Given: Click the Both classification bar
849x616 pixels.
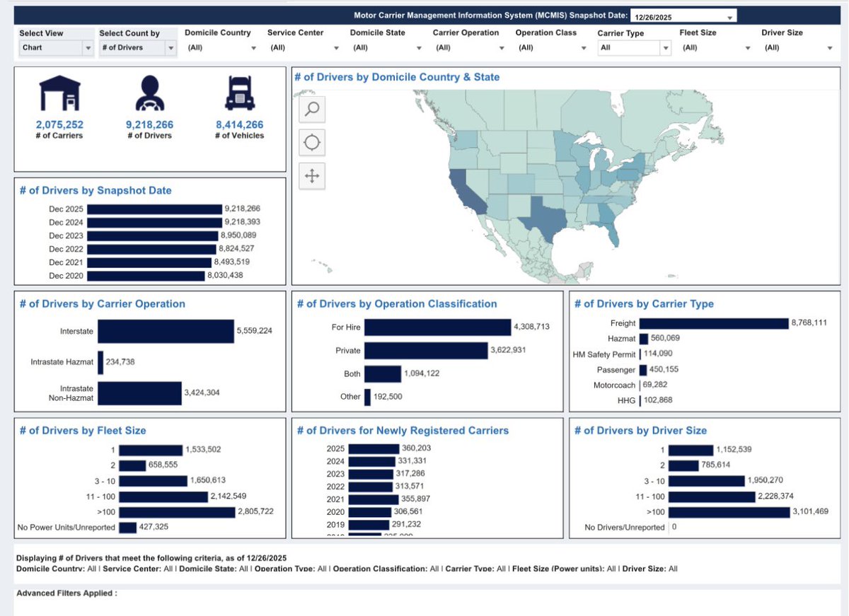Looking at the screenshot, I should point(383,374).
